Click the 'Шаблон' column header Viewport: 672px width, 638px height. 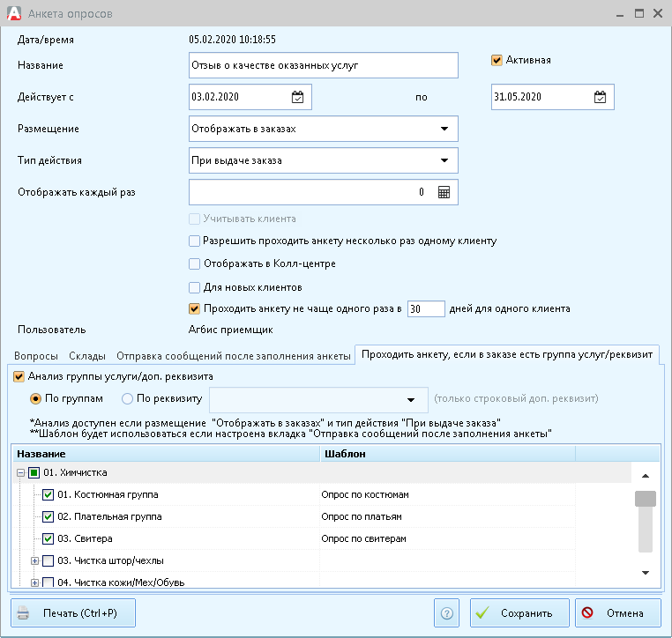click(x=448, y=454)
